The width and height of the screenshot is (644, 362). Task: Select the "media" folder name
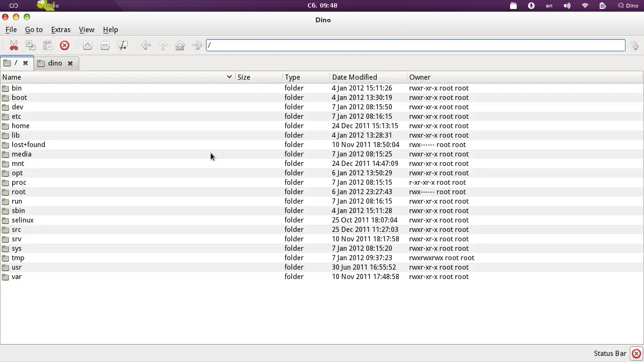click(22, 154)
